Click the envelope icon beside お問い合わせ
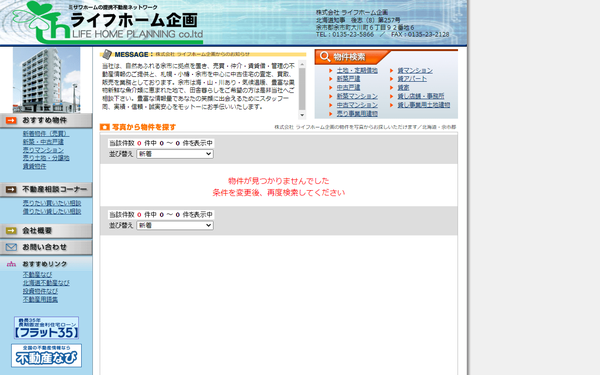The height and width of the screenshot is (375, 600). (x=11, y=247)
